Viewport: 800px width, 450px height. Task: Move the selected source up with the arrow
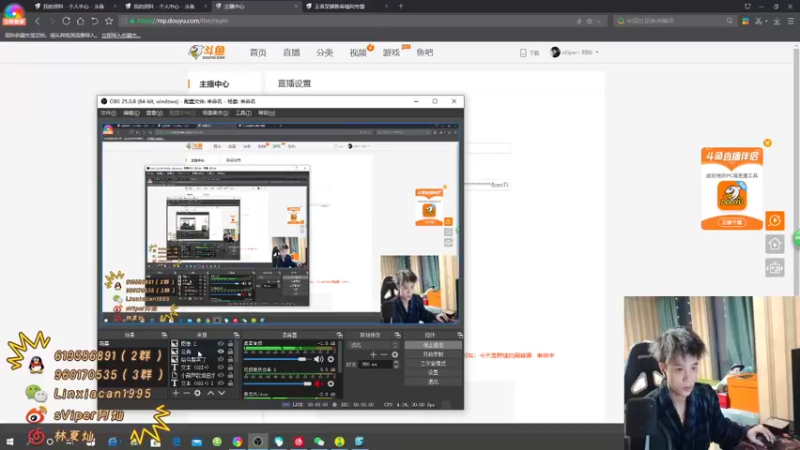[210, 393]
